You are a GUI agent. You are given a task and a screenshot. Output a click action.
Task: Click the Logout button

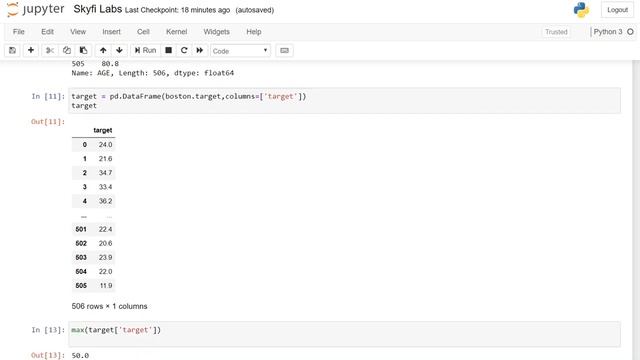[x=617, y=10]
